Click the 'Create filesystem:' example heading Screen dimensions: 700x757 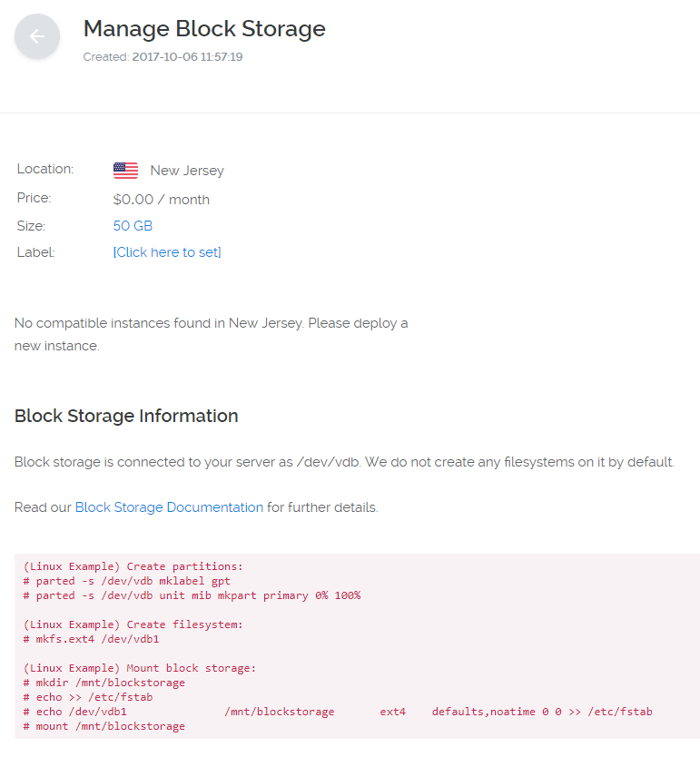133,624
